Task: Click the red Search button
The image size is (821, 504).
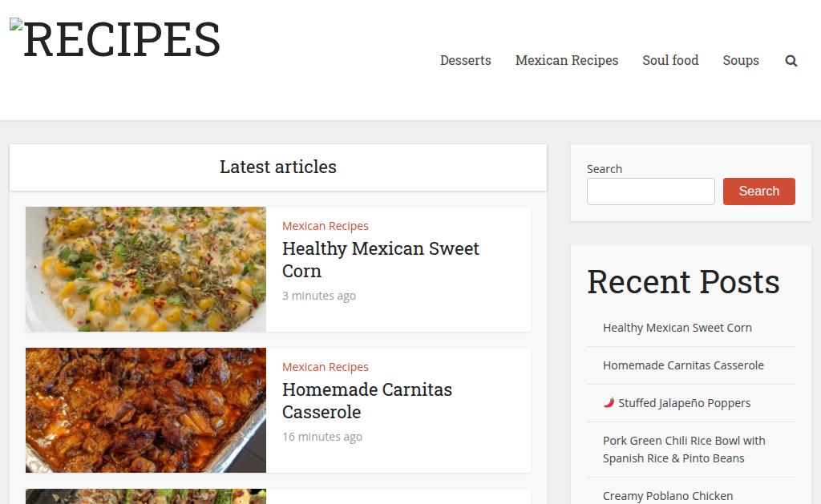Action: point(758,191)
